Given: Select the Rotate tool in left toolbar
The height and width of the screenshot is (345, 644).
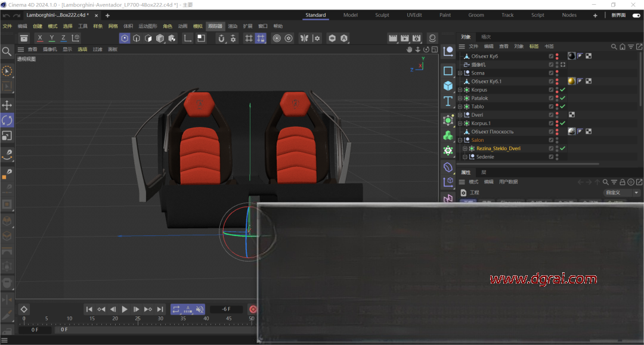Looking at the screenshot, I should pos(7,120).
